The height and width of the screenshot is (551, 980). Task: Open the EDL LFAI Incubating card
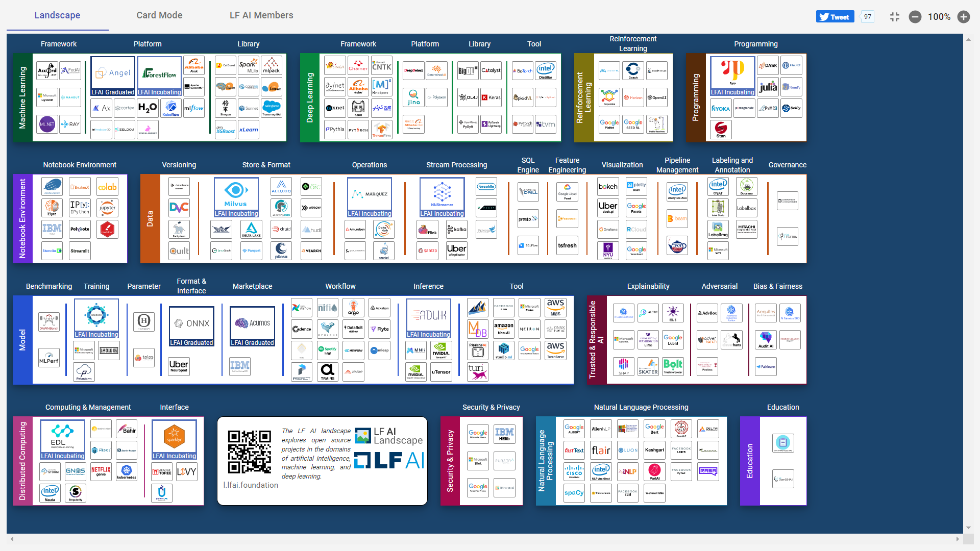pos(63,440)
